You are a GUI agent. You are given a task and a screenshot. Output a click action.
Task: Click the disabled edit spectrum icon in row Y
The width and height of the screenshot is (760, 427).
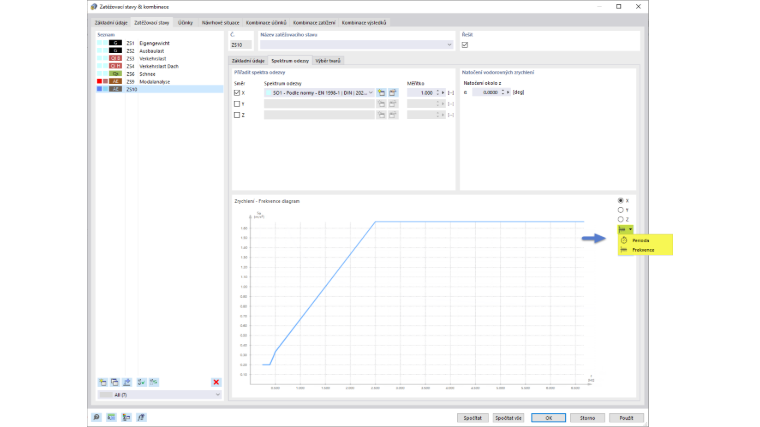point(393,104)
